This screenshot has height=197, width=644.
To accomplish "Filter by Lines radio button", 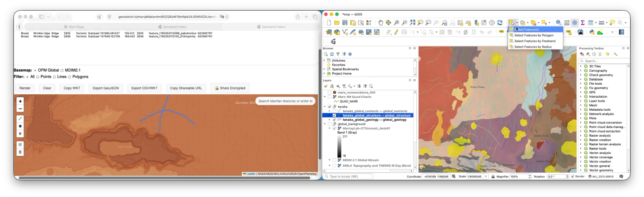I will coord(54,77).
